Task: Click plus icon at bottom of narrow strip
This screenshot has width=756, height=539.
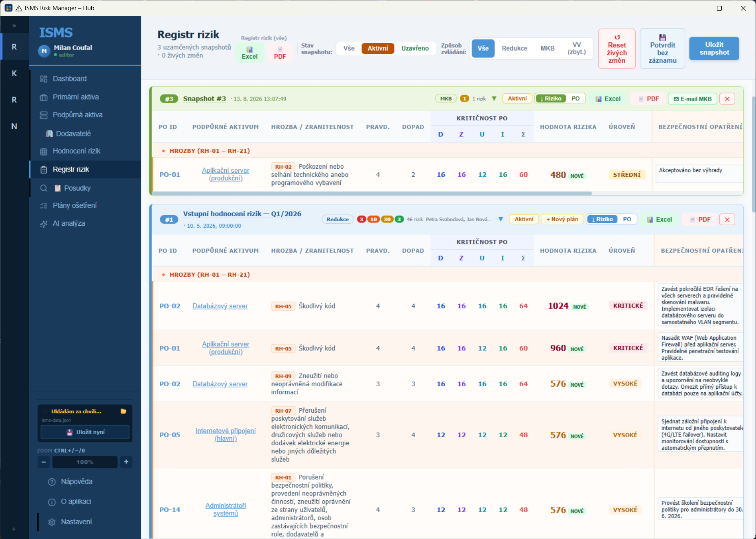Action: click(14, 529)
